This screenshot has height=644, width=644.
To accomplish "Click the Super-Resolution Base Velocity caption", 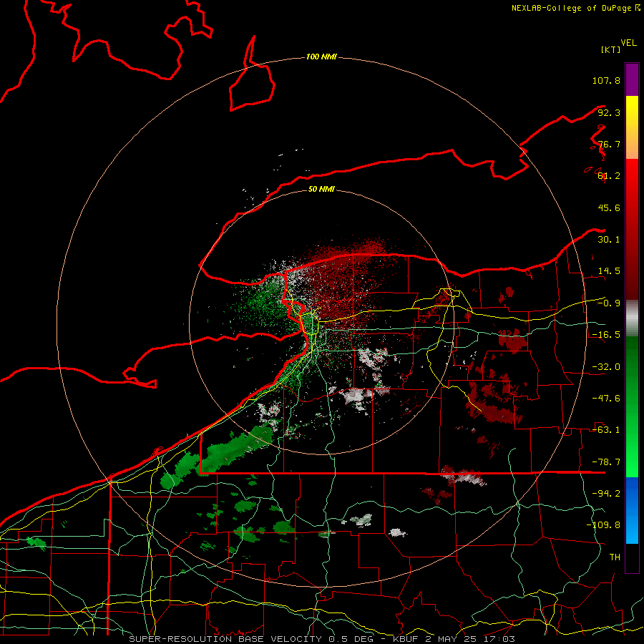I will click(x=321, y=639).
